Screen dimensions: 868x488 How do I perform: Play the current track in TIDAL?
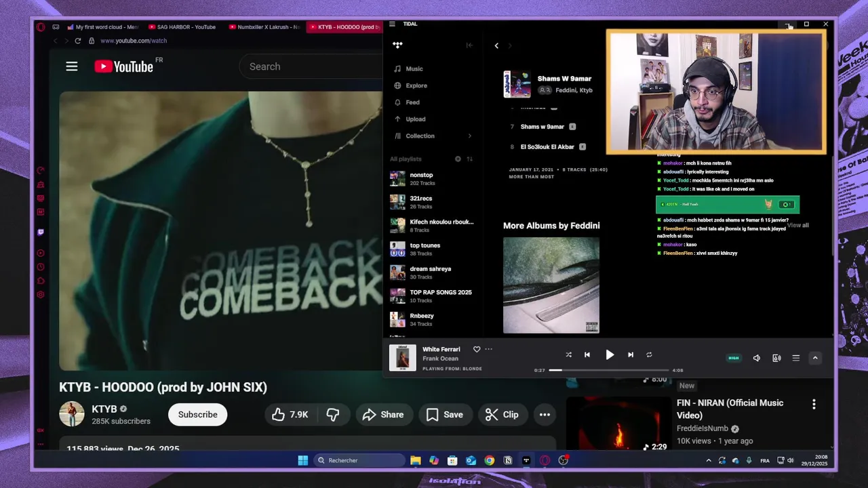pyautogui.click(x=610, y=354)
